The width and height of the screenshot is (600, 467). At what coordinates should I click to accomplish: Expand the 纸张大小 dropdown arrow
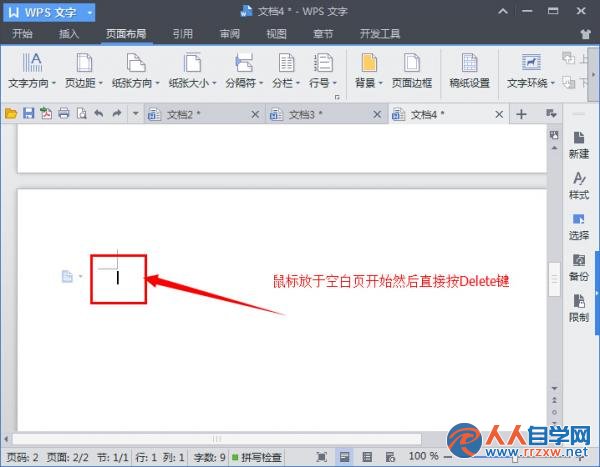tap(214, 83)
